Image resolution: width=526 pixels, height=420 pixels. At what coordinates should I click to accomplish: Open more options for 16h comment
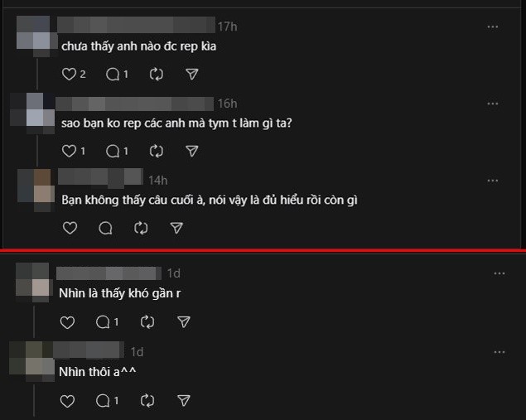pos(493,104)
